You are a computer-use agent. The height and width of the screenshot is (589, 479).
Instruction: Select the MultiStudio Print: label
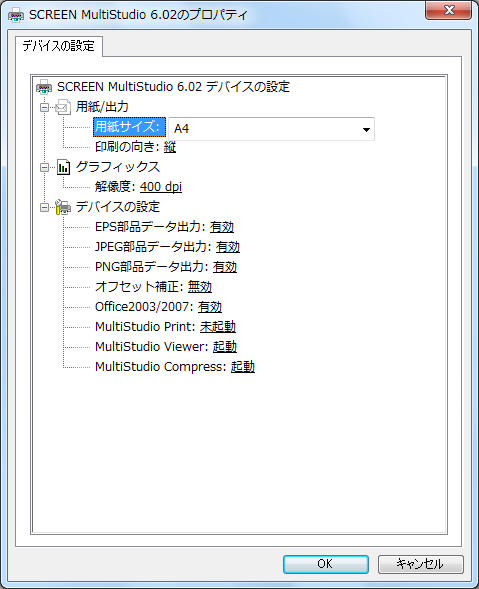145,327
